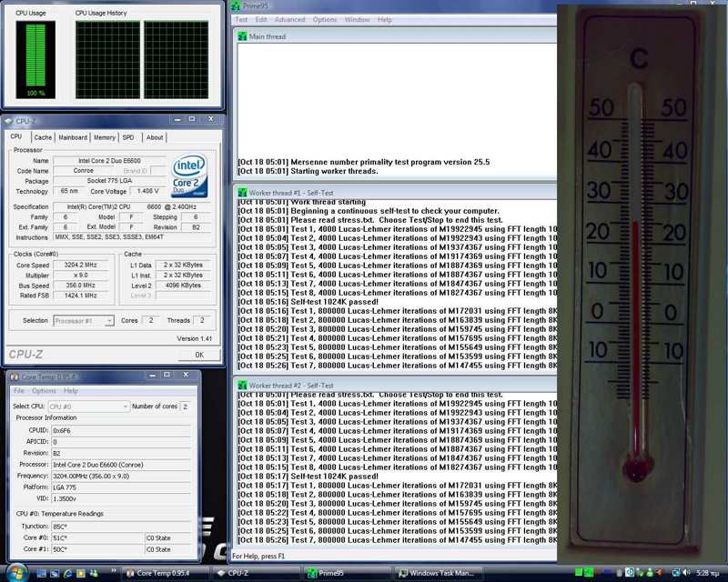Screen dimensions: 728x582
Task: Maximize the CPU-Z window
Action: coord(192,119)
